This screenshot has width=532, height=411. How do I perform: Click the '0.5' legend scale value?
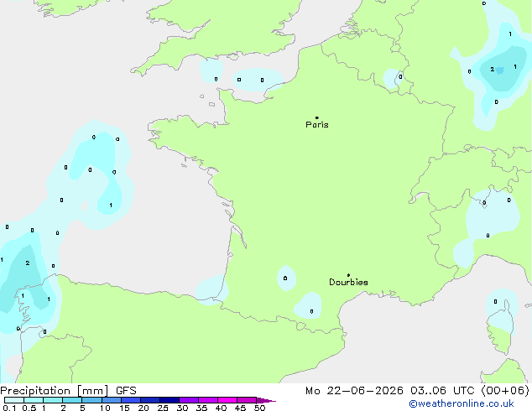(29, 408)
